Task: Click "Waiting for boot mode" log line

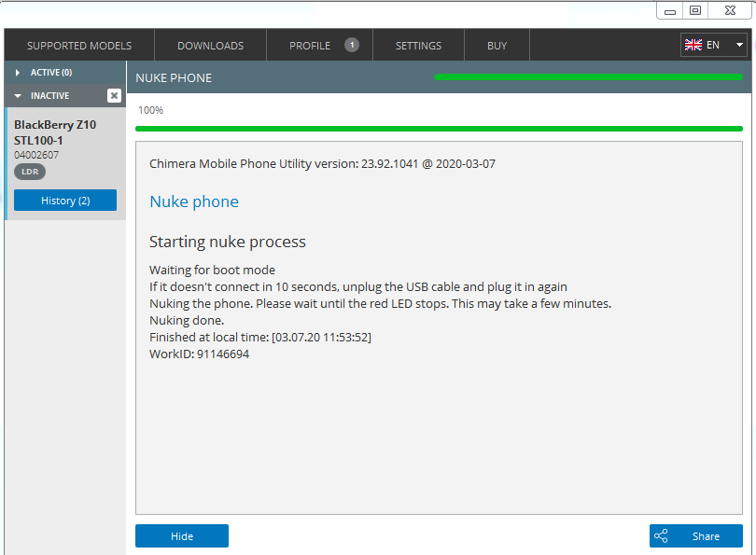Action: click(212, 270)
